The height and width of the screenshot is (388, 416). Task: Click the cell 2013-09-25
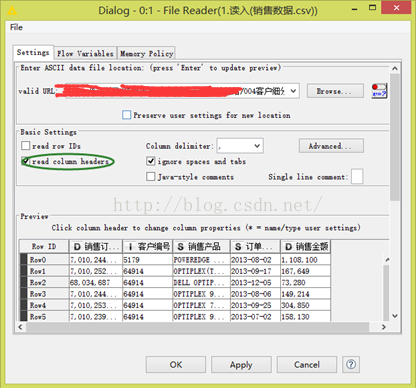click(255, 305)
